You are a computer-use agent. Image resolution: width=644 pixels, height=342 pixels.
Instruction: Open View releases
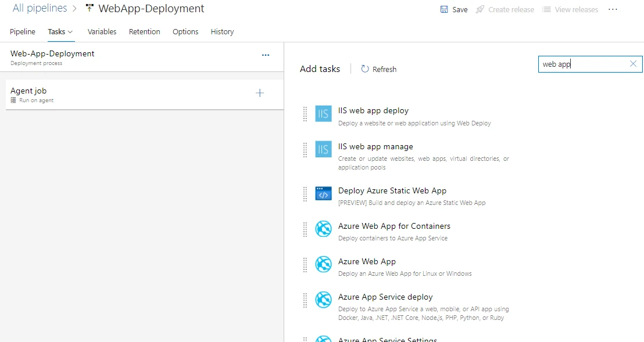[x=570, y=9]
